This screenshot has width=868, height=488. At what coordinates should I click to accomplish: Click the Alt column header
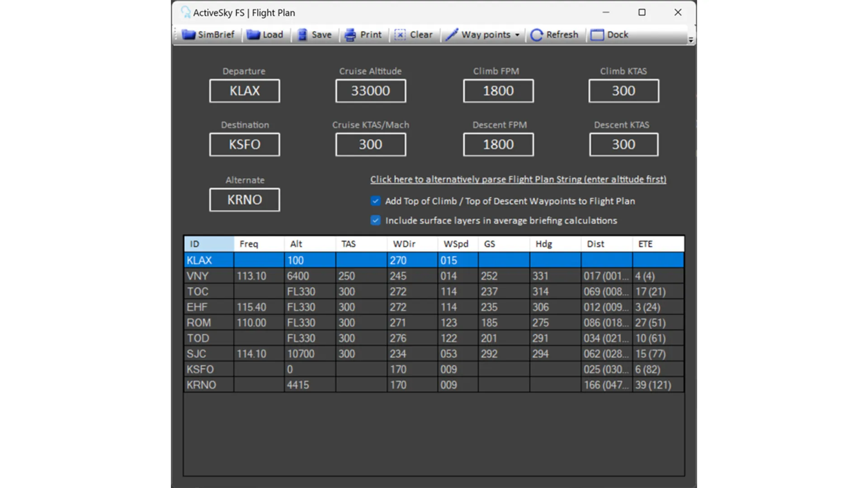click(310, 244)
